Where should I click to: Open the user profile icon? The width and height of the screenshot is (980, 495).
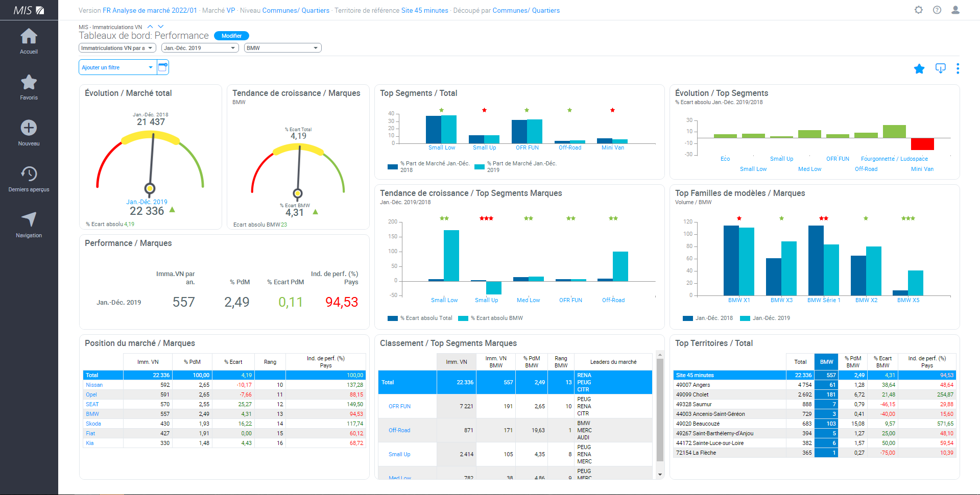(955, 10)
